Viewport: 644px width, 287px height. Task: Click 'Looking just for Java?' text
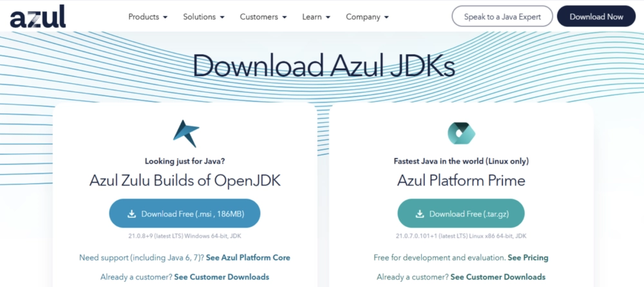[x=185, y=161]
